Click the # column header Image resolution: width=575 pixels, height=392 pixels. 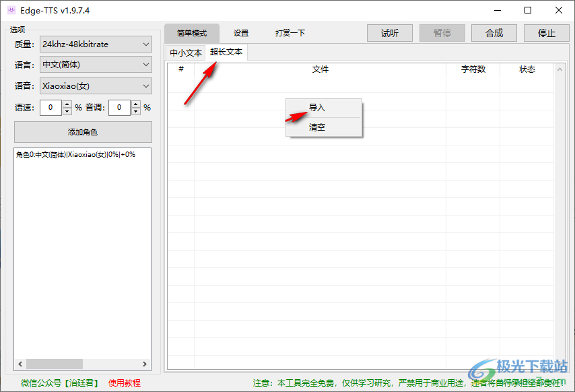pos(181,69)
